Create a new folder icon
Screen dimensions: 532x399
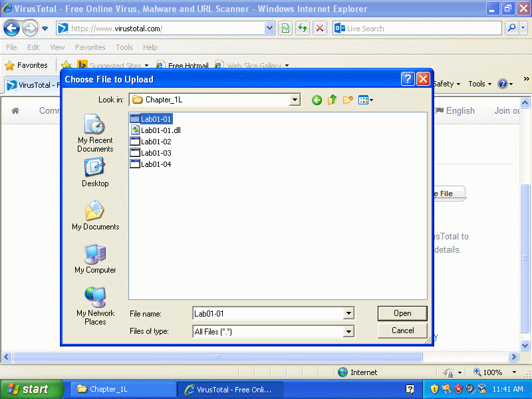click(348, 100)
